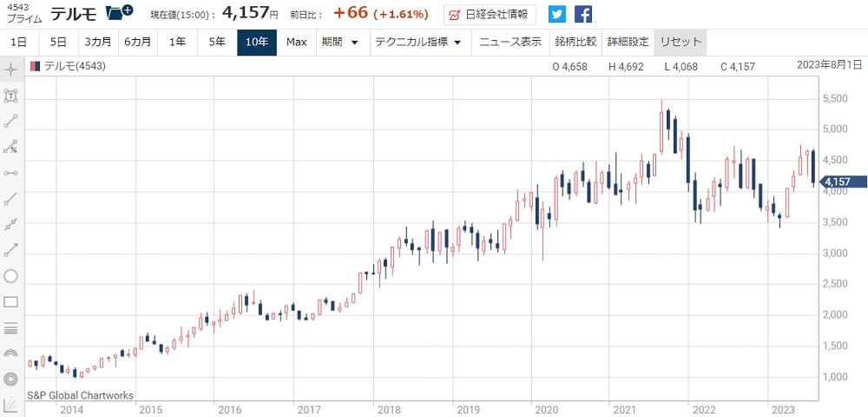
Task: Click the 4,157 current price marker
Action: pyautogui.click(x=841, y=181)
